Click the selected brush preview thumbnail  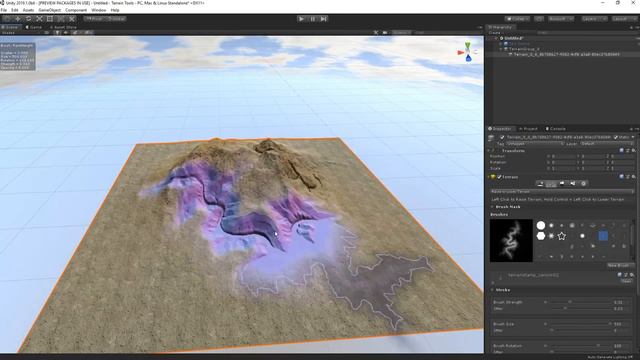[x=511, y=240]
